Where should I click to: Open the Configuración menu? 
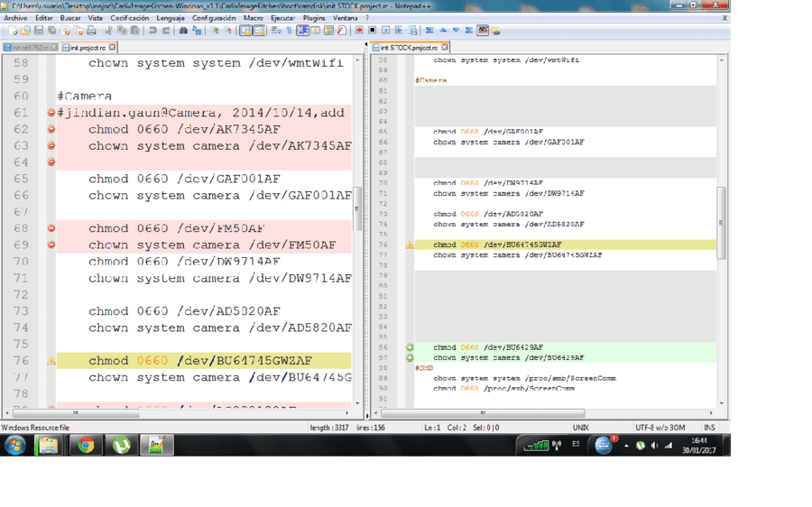coord(214,18)
